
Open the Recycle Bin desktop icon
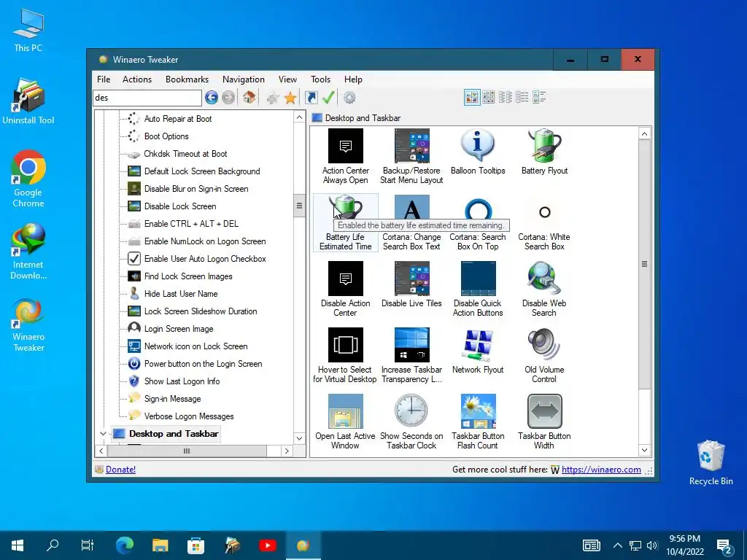click(x=711, y=462)
